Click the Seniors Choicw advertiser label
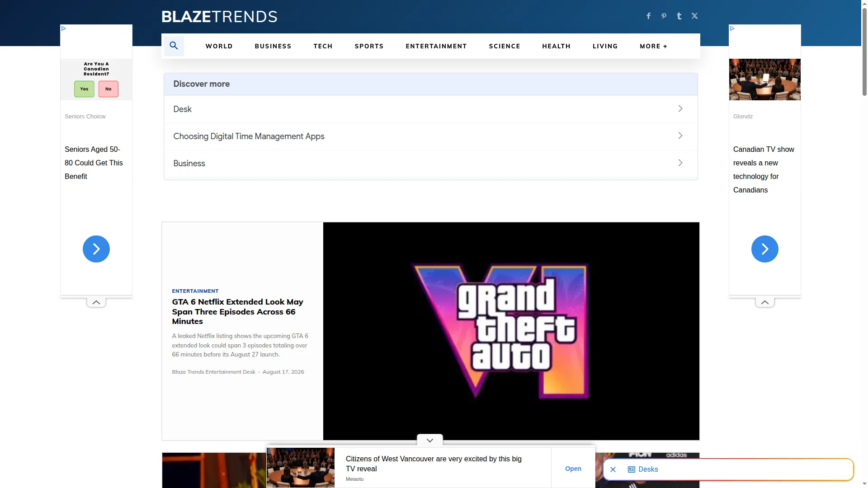The image size is (868, 488). pyautogui.click(x=85, y=117)
